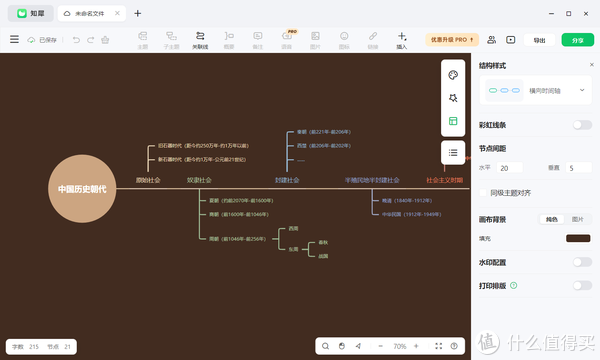
Task: Click the 链接 link tool
Action: click(373, 40)
